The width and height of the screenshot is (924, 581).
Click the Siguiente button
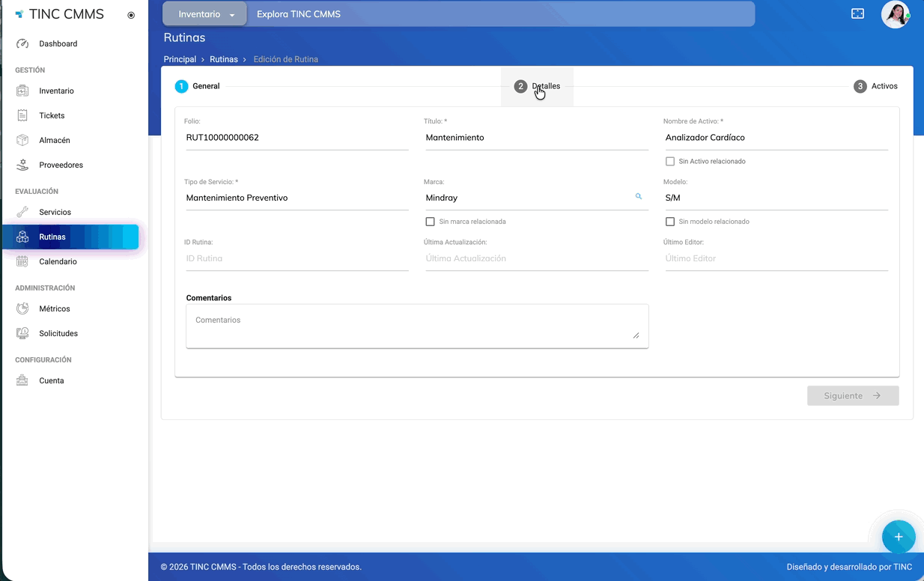[x=852, y=395]
